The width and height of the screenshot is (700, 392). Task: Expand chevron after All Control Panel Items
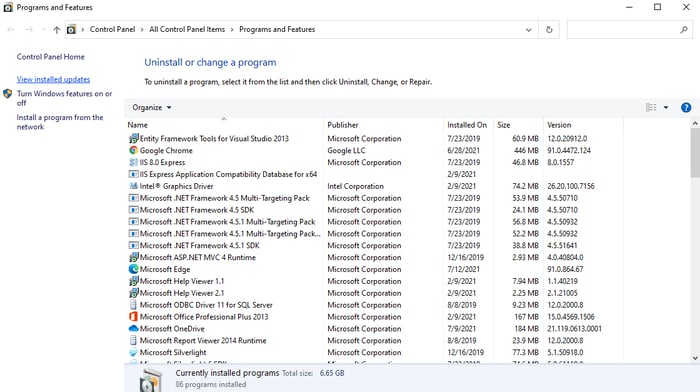[x=232, y=29]
